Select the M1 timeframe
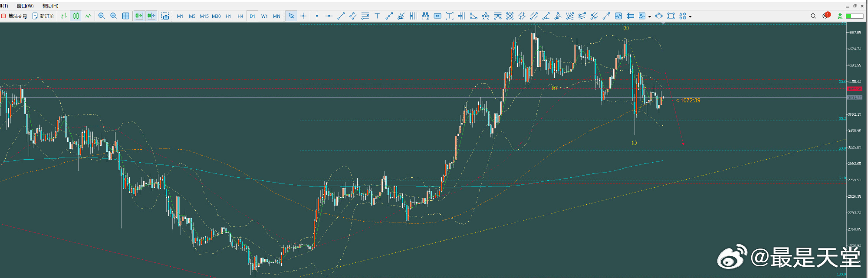The image size is (868, 278). (x=180, y=16)
